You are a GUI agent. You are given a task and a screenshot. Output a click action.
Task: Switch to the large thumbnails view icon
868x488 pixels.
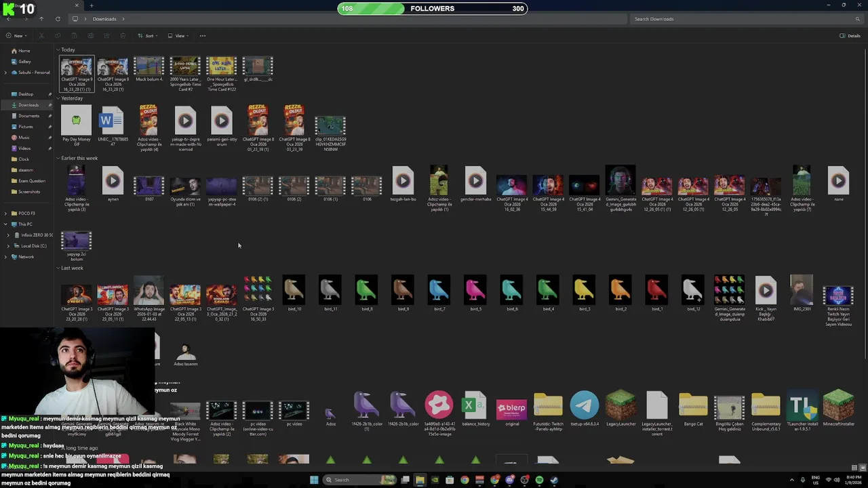tap(861, 468)
